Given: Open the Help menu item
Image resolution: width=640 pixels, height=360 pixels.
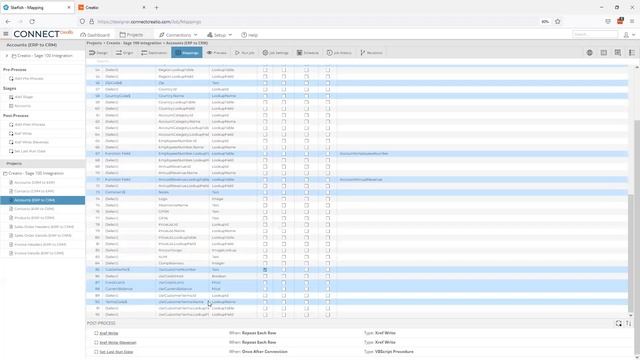Looking at the screenshot, I should [249, 35].
